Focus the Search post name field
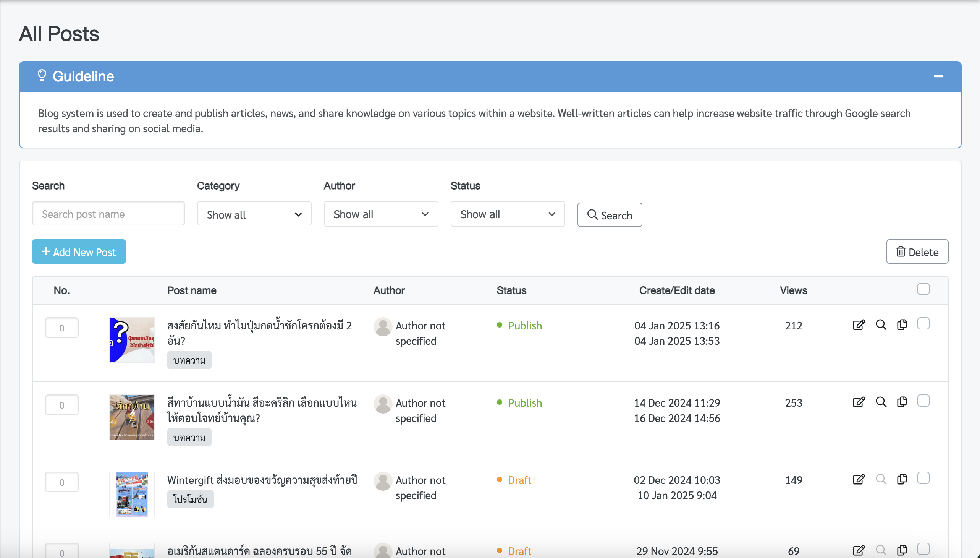The image size is (980, 558). coord(108,214)
